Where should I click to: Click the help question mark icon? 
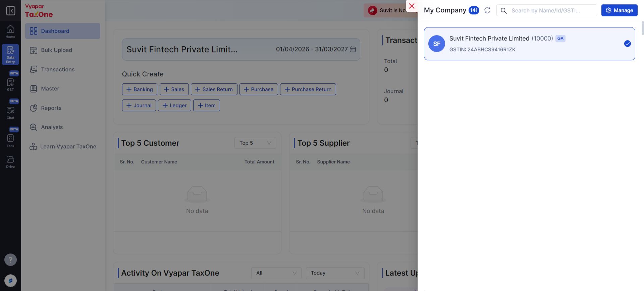pos(10,260)
